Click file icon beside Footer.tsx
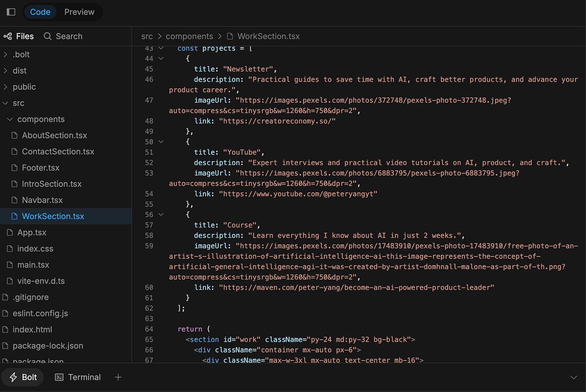 pos(14,168)
